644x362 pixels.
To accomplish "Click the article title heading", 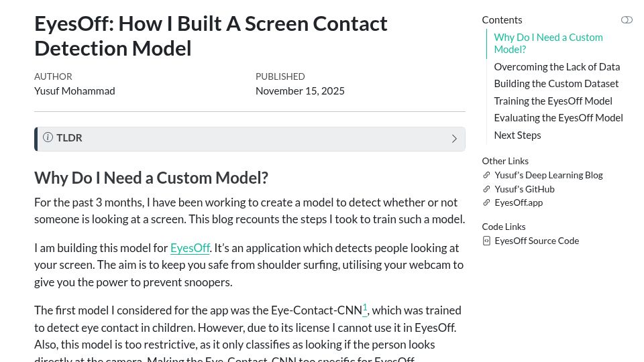I will point(211,36).
